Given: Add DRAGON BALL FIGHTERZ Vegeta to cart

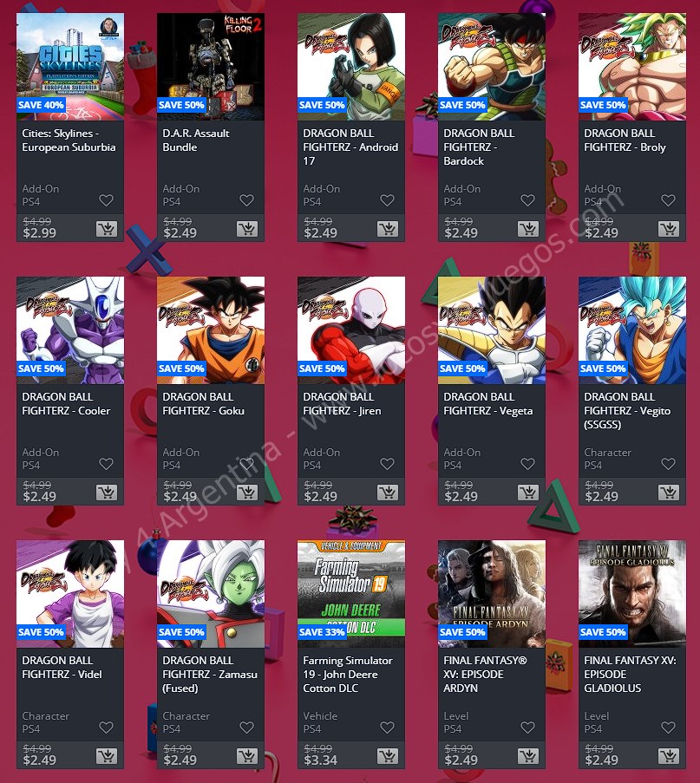Looking at the screenshot, I should 528,493.
